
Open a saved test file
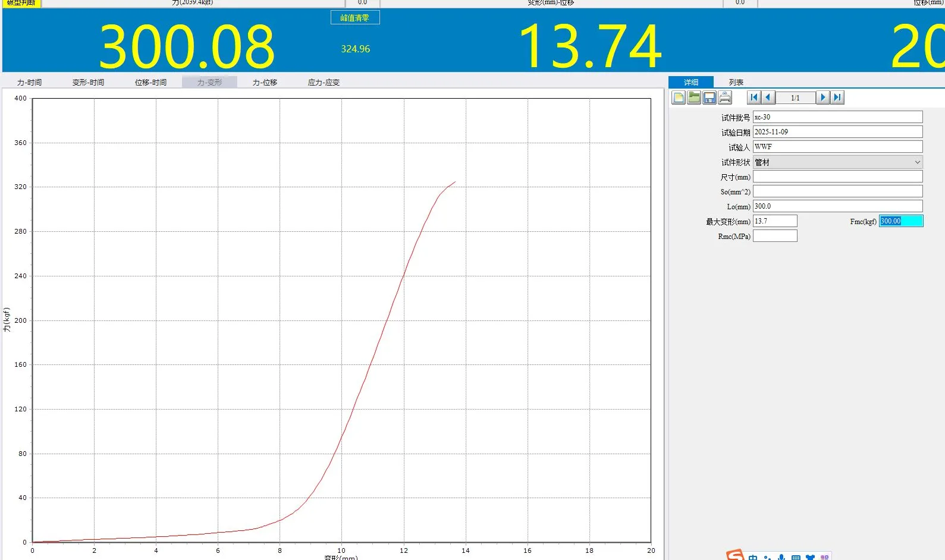(x=694, y=97)
